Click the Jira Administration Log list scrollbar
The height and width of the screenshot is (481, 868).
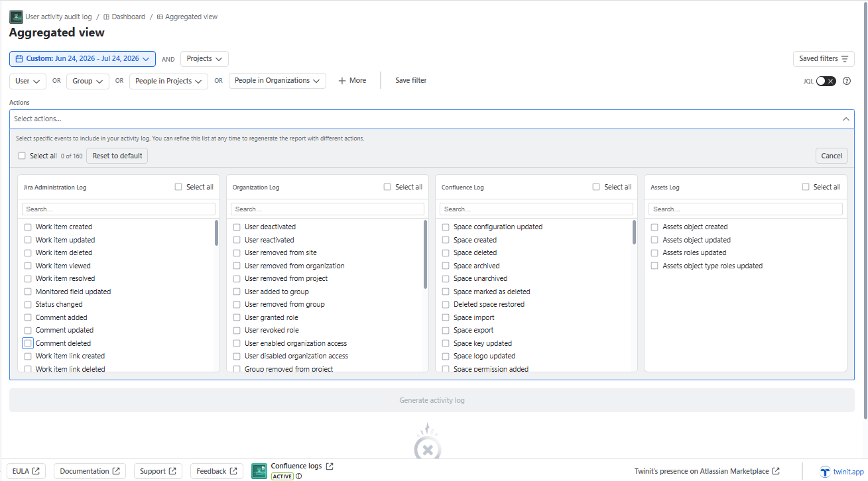coord(216,233)
